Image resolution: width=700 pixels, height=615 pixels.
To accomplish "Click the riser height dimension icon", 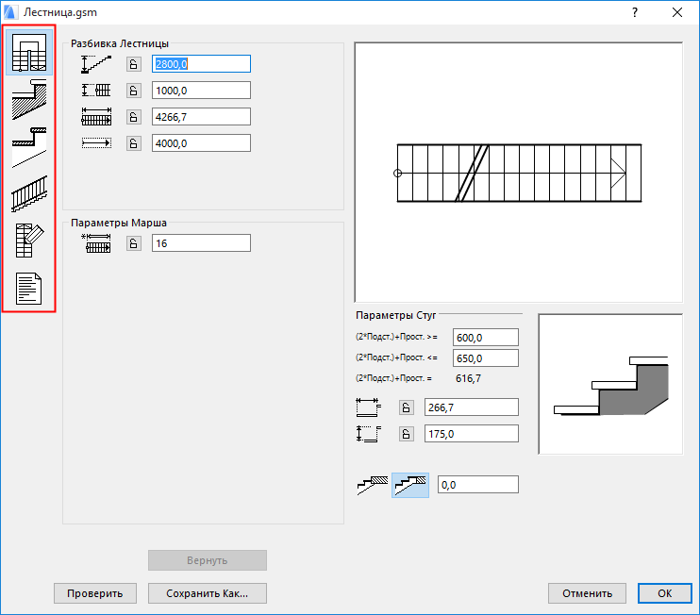I will click(368, 434).
